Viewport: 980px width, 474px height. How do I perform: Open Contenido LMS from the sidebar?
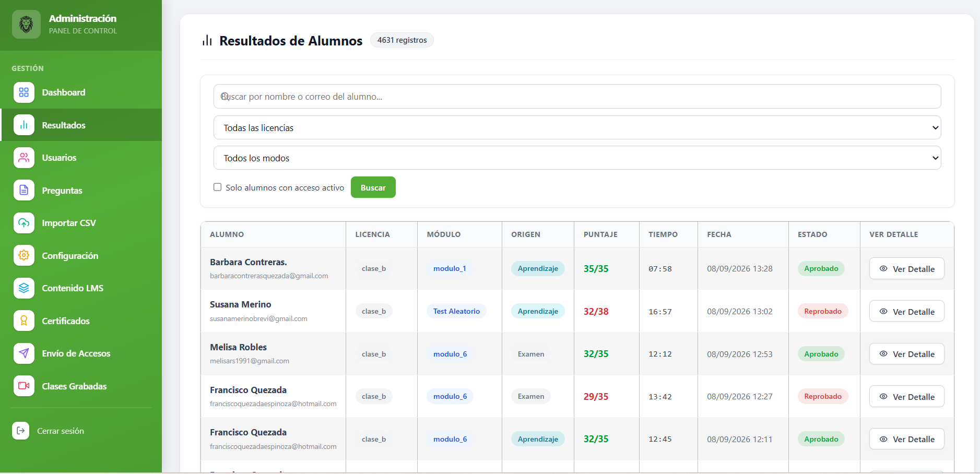pos(81,288)
